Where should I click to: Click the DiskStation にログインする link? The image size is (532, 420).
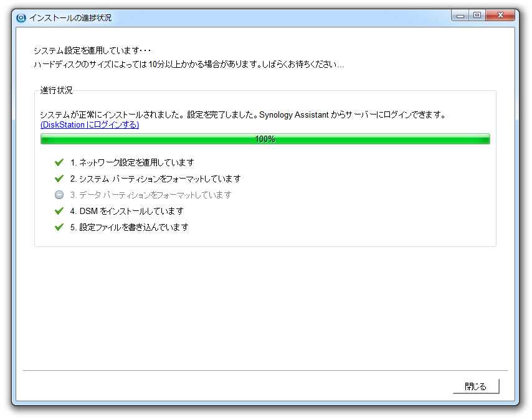click(x=90, y=124)
